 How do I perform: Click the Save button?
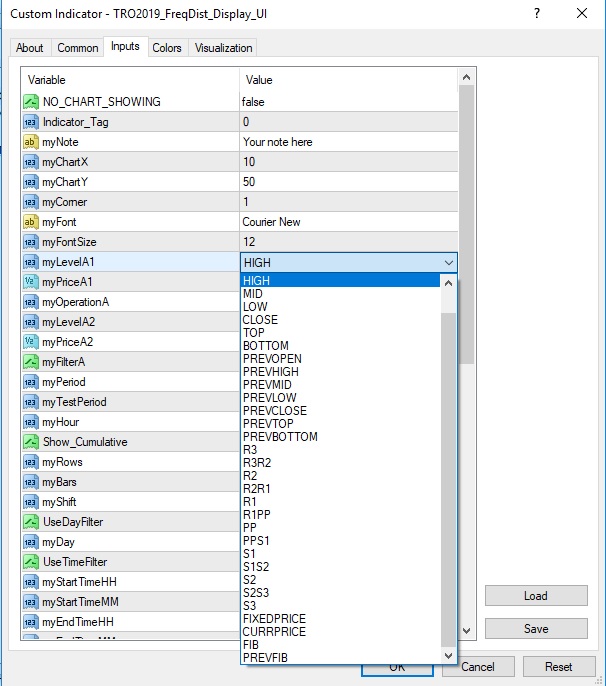536,629
